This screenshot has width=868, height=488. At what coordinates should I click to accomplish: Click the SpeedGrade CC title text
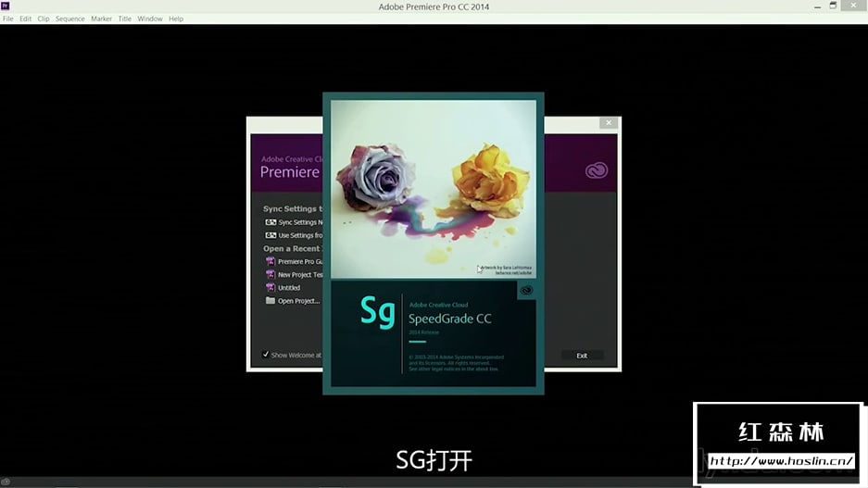point(449,319)
